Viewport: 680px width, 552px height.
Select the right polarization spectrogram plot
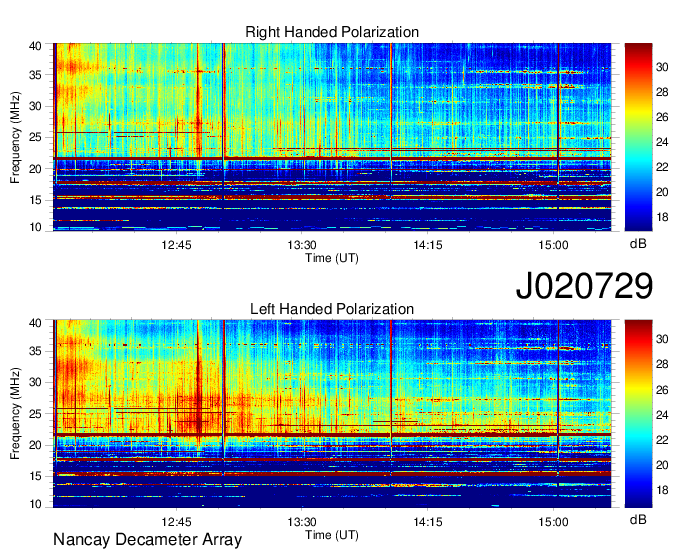pyautogui.click(x=332, y=137)
